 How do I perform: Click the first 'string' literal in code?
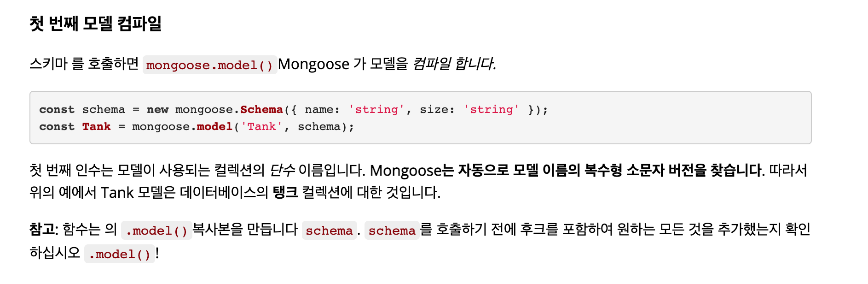[x=376, y=110]
